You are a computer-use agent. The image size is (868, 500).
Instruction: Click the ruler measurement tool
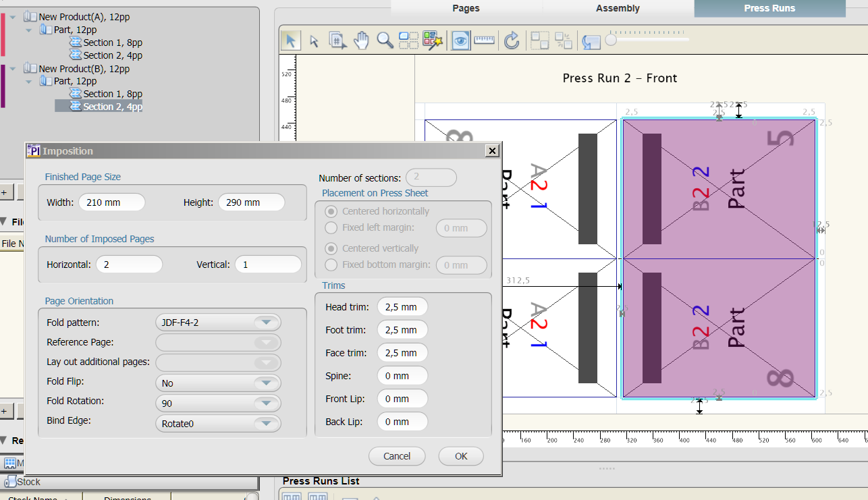click(484, 40)
